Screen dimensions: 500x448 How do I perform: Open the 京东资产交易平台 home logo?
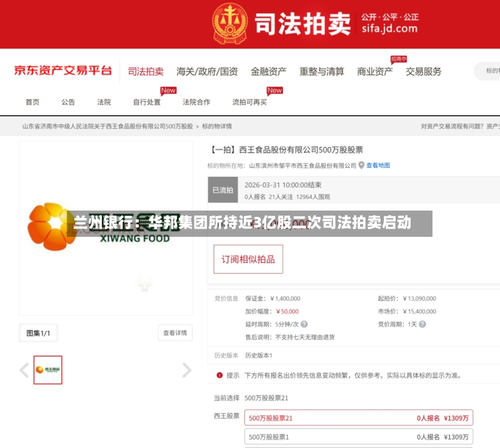(63, 71)
